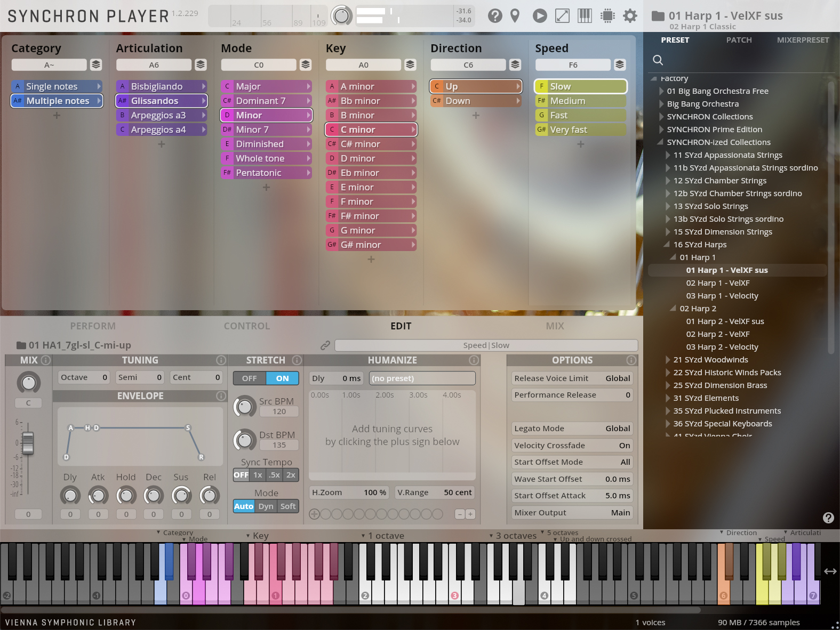Viewport: 840px width, 630px height.
Task: Click the MIX volume fader handle
Action: tap(28, 443)
